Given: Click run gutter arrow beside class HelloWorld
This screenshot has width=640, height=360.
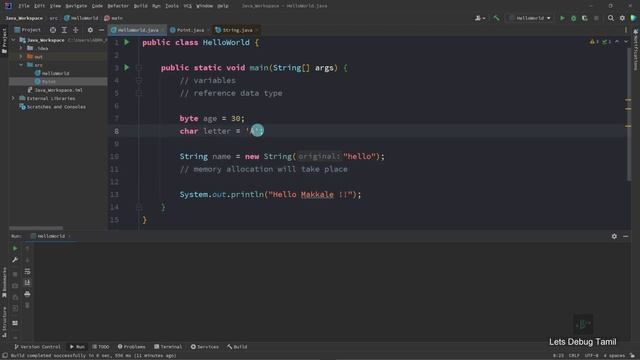Looking at the screenshot, I should coord(127,42).
